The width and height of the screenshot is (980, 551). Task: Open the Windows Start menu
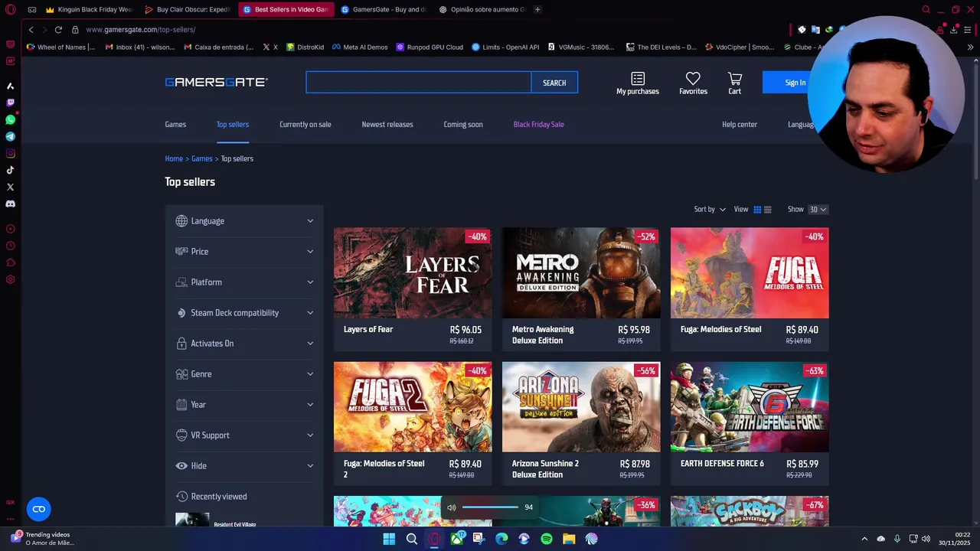[x=389, y=539]
